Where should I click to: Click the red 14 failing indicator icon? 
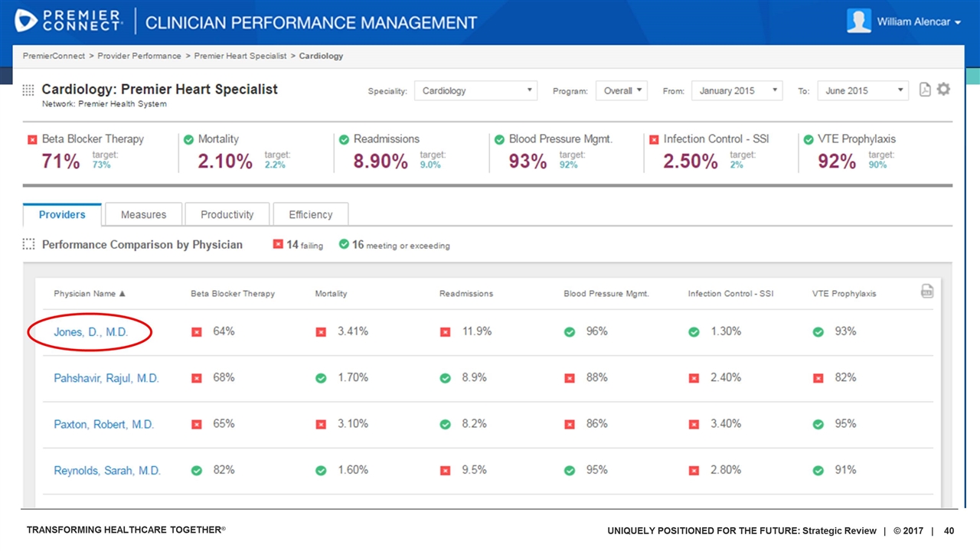[x=278, y=245]
